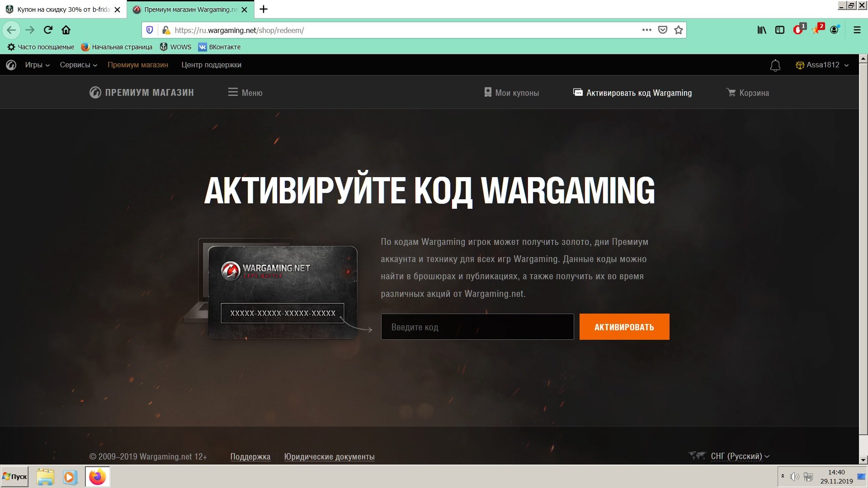Screen dimensions: 868x488
Task: Click the star extension icon with badge 2
Action: [x=817, y=29]
